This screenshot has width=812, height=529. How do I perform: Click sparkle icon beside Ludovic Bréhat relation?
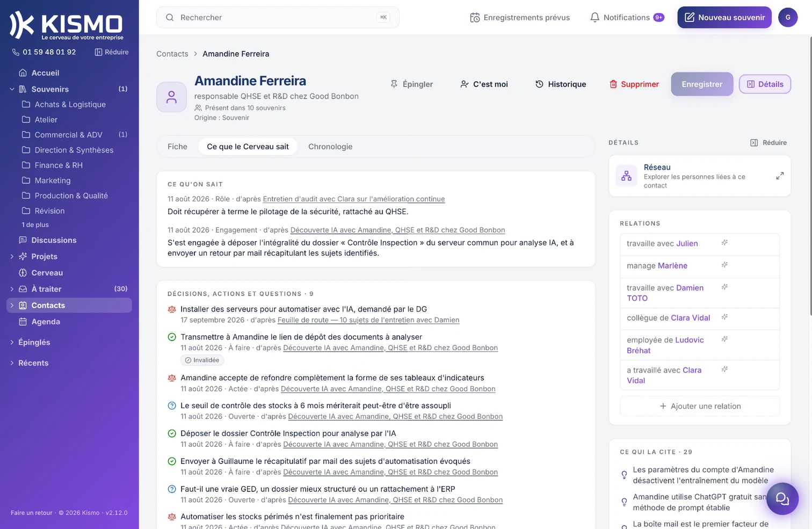724,339
